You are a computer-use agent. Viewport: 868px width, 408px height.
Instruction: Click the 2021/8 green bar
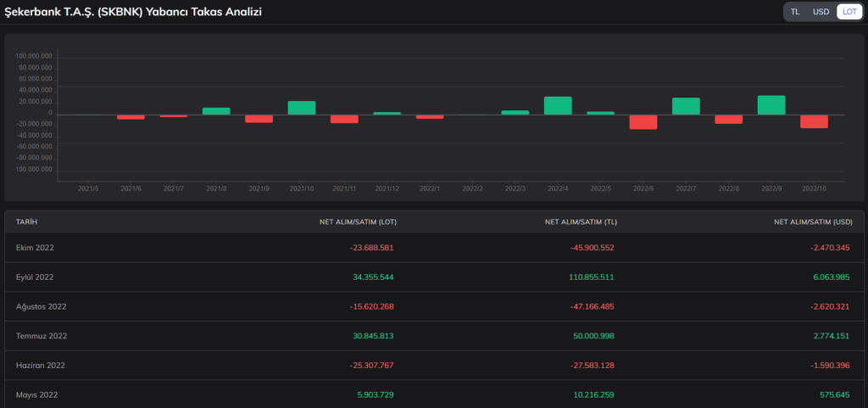click(x=216, y=111)
